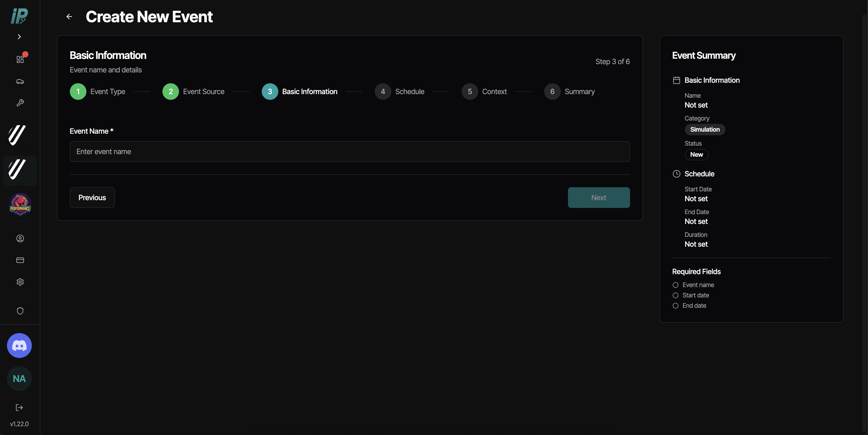Open the shield admin icon
868x435 pixels.
tap(20, 311)
